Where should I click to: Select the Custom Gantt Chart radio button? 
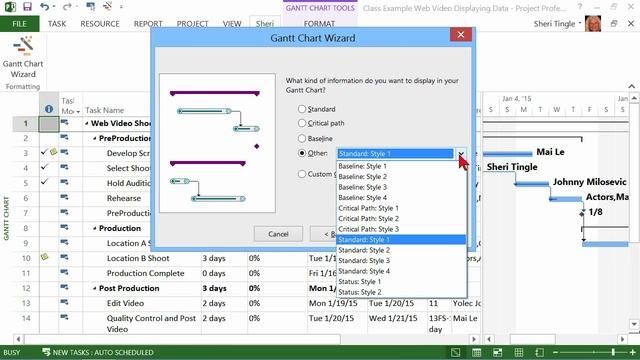tap(302, 174)
